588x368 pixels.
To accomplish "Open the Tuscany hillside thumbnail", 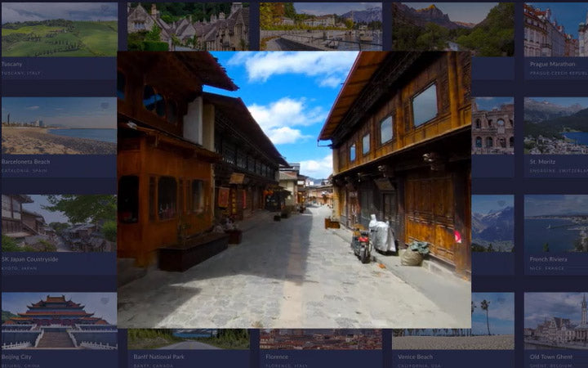I will pyautogui.click(x=60, y=29).
